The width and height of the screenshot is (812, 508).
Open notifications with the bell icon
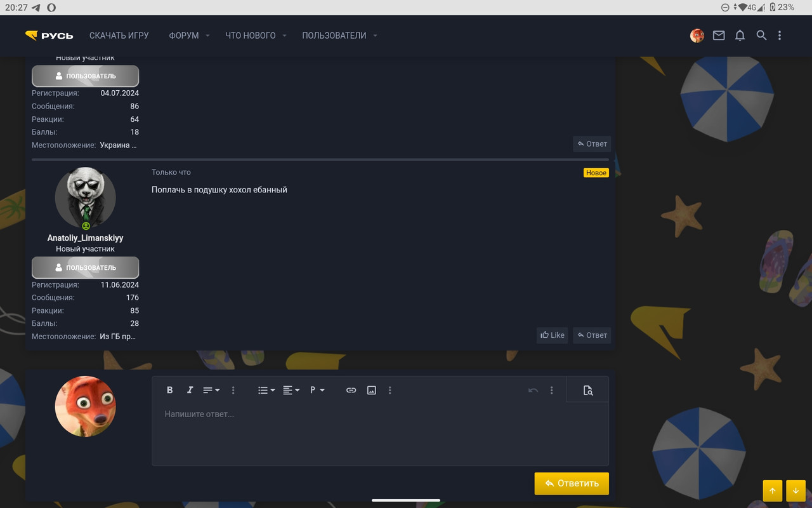(x=740, y=36)
